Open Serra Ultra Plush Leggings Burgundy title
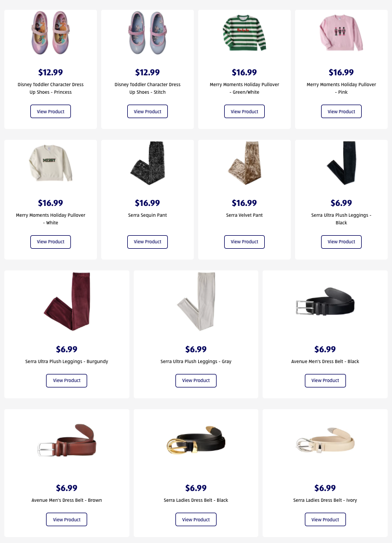 pyautogui.click(x=67, y=361)
